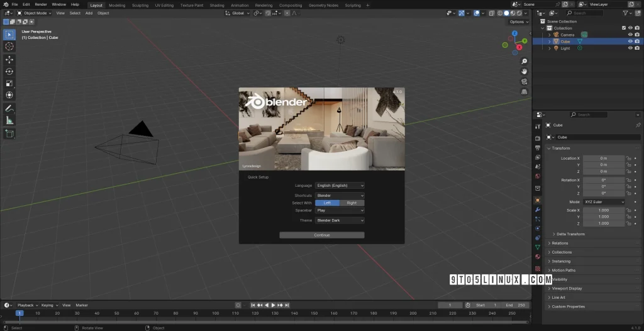Expand the Camera tree item arrow
644x331 pixels.
550,35
